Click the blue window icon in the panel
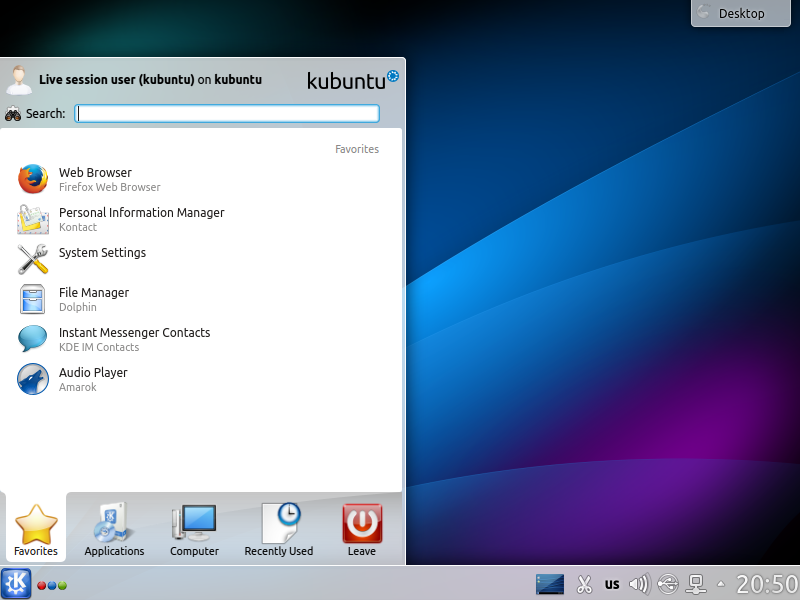This screenshot has height=600, width=800. (x=550, y=584)
